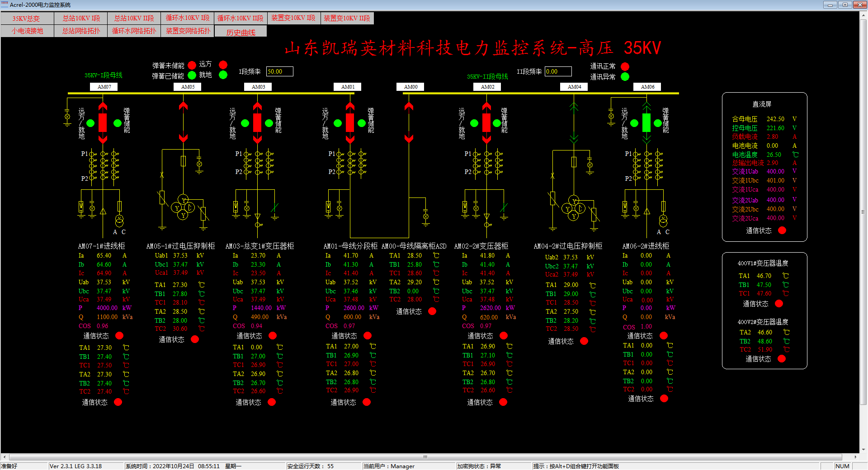The height and width of the screenshot is (470, 868).
Task: Open the 总站网络拓扑 page
Action: (x=81, y=31)
